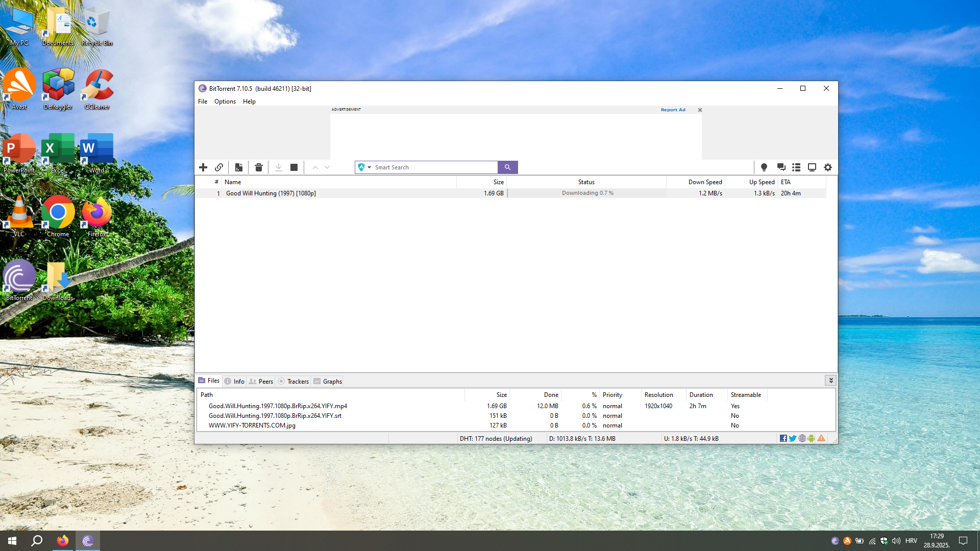980x551 pixels.
Task: Sort by Down Speed column
Action: point(696,182)
